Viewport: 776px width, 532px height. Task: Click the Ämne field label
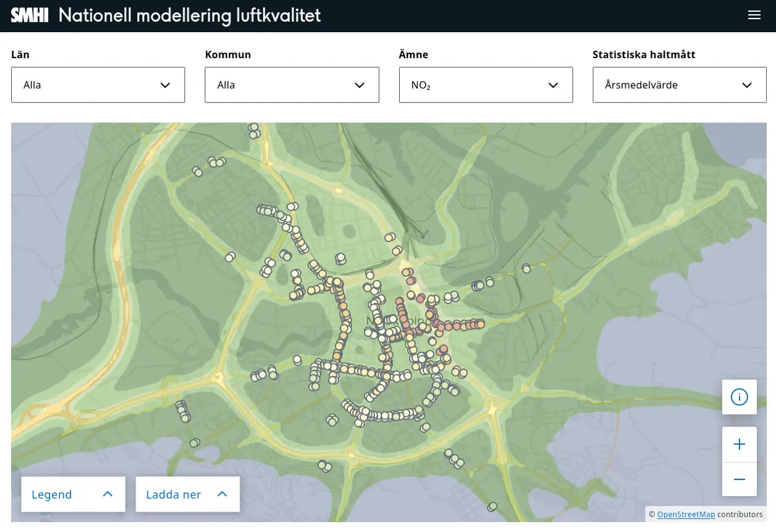(413, 54)
